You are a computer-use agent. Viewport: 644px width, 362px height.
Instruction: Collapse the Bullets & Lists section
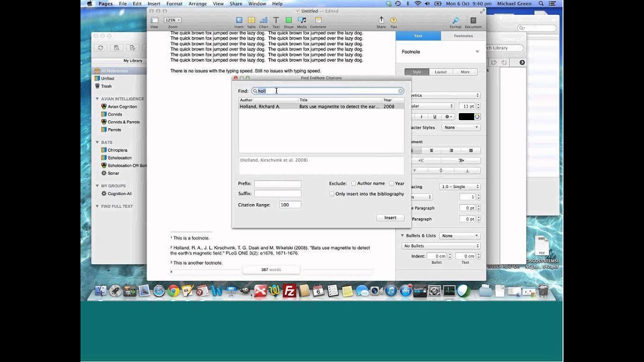pyautogui.click(x=403, y=235)
